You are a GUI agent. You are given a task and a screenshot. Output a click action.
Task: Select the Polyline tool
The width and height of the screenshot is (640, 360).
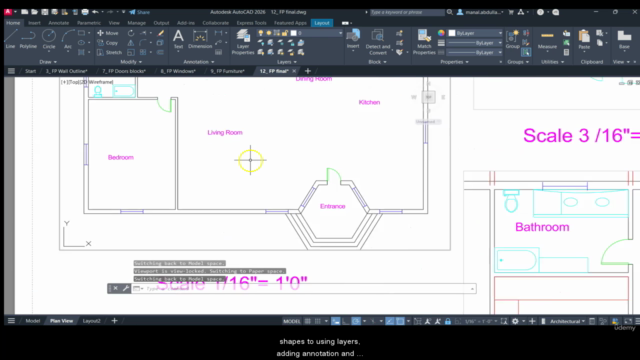tap(28, 39)
